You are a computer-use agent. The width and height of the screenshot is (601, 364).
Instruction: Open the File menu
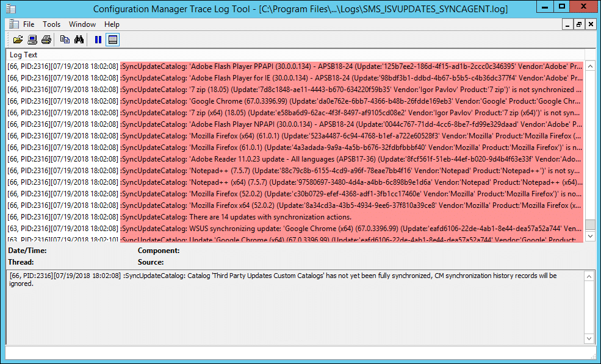pyautogui.click(x=28, y=24)
